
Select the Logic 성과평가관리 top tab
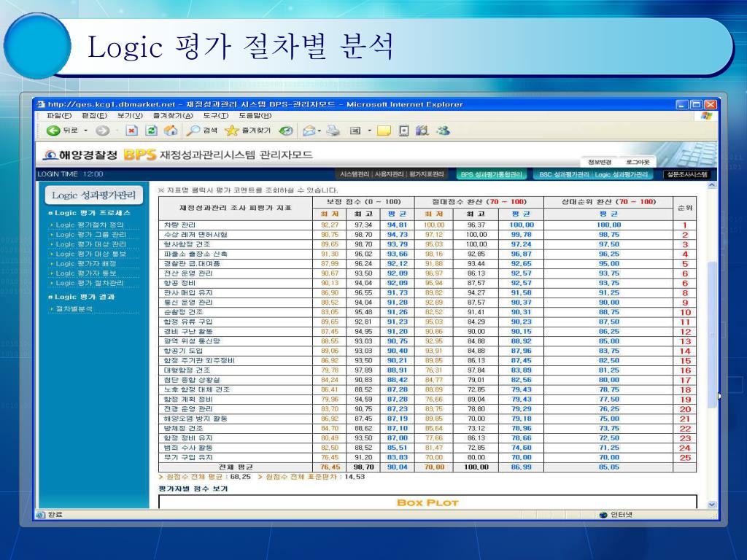click(622, 175)
